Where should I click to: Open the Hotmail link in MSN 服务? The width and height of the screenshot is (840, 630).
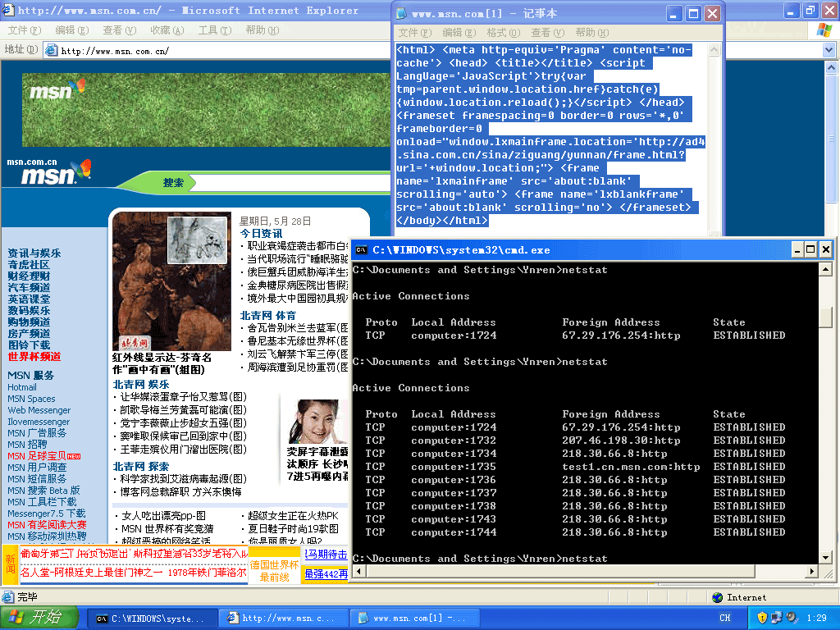(22, 387)
